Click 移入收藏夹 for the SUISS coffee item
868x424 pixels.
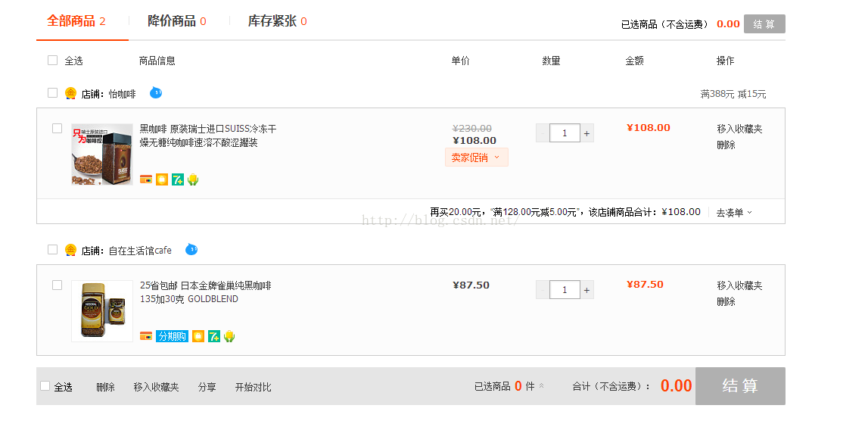[739, 129]
